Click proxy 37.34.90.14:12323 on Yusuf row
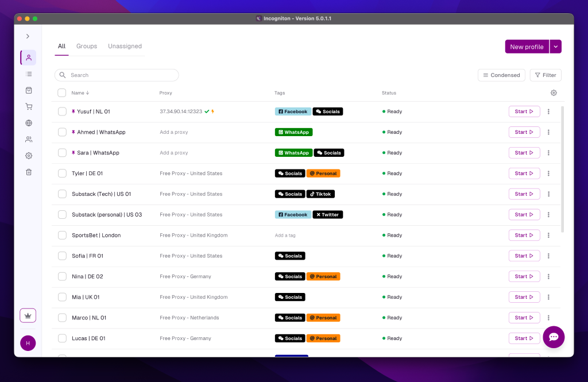 click(x=181, y=111)
